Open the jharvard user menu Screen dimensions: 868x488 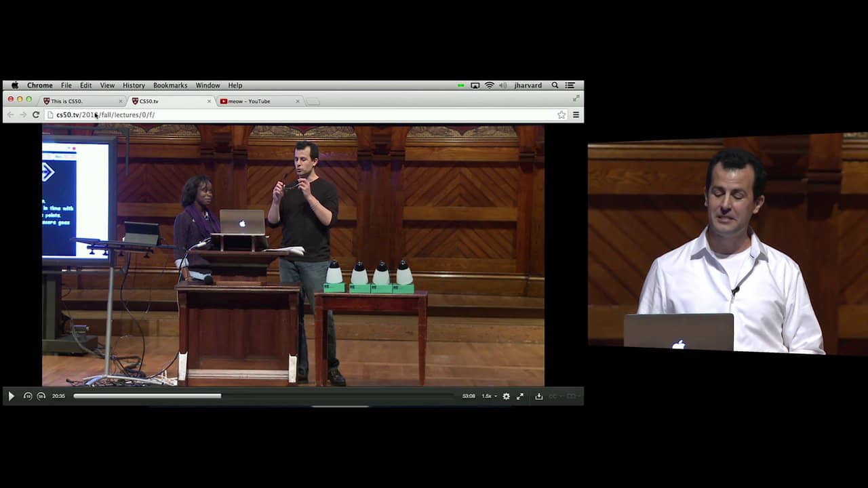click(x=528, y=85)
